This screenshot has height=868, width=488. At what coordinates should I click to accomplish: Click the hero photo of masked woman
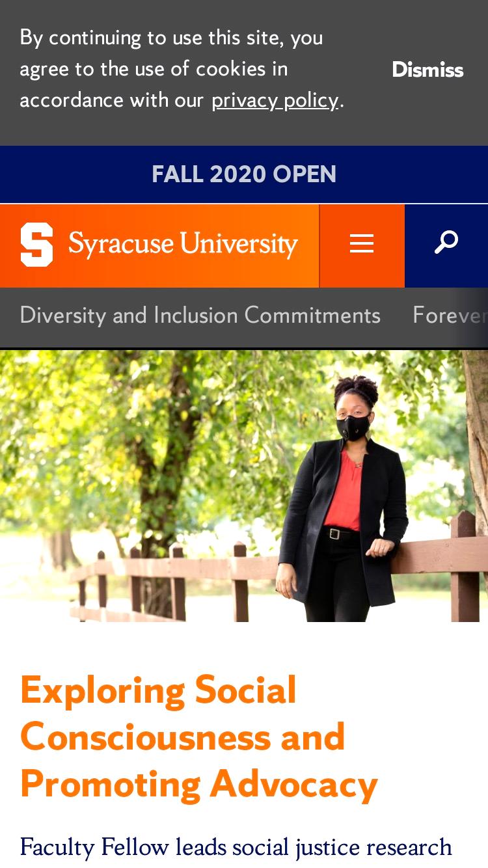(244, 486)
